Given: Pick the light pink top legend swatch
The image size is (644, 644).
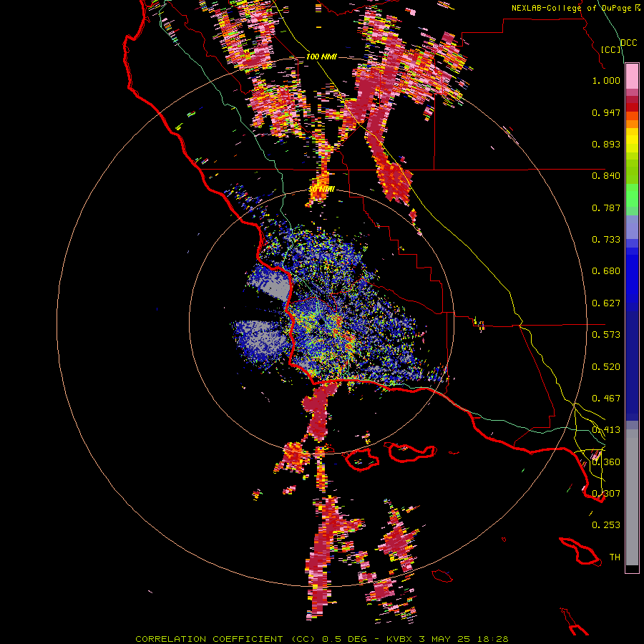Looking at the screenshot, I should coord(632,76).
